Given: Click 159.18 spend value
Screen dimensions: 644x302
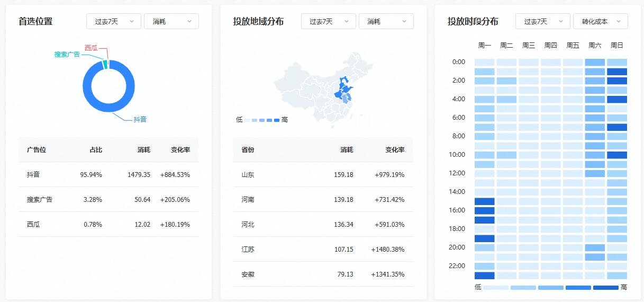Looking at the screenshot, I should tap(344, 174).
